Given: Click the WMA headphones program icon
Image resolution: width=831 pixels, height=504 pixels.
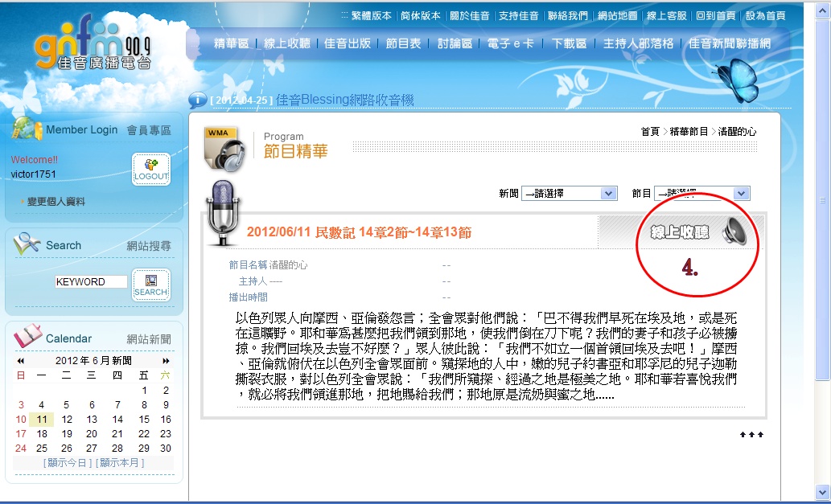Looking at the screenshot, I should 224,148.
